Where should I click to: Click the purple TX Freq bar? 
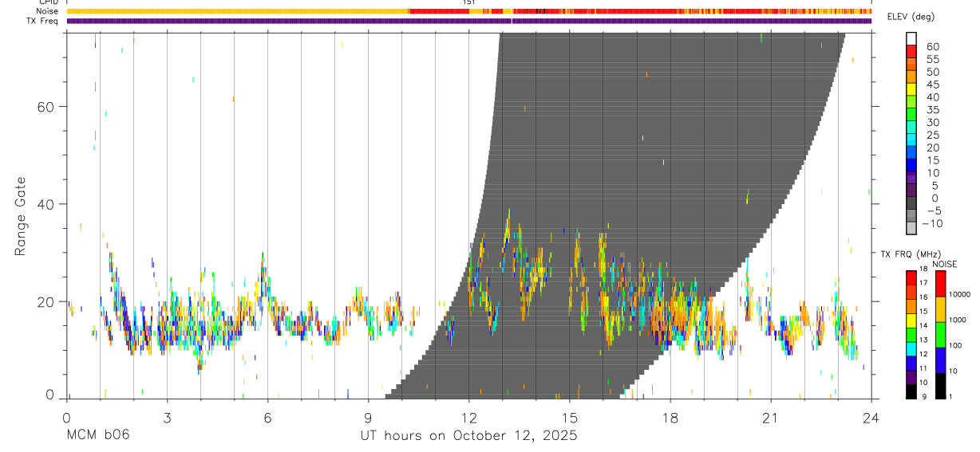coord(468,21)
